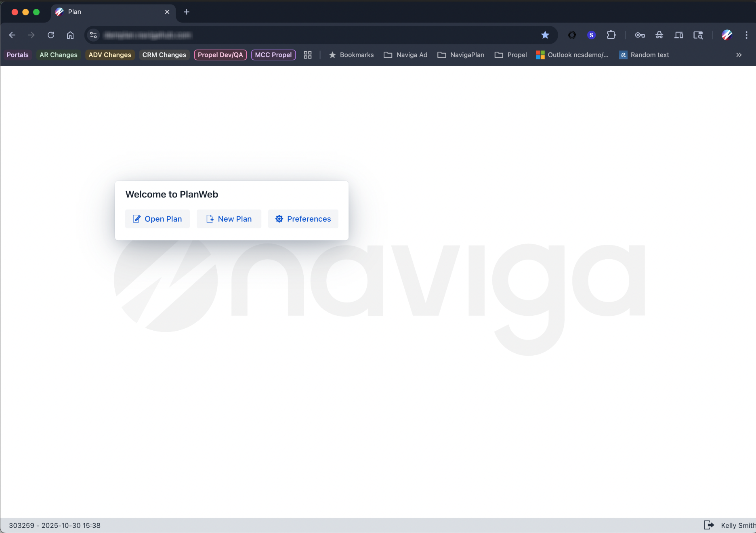Open the ADV Changes bookmark
Image resolution: width=756 pixels, height=533 pixels.
[x=110, y=55]
